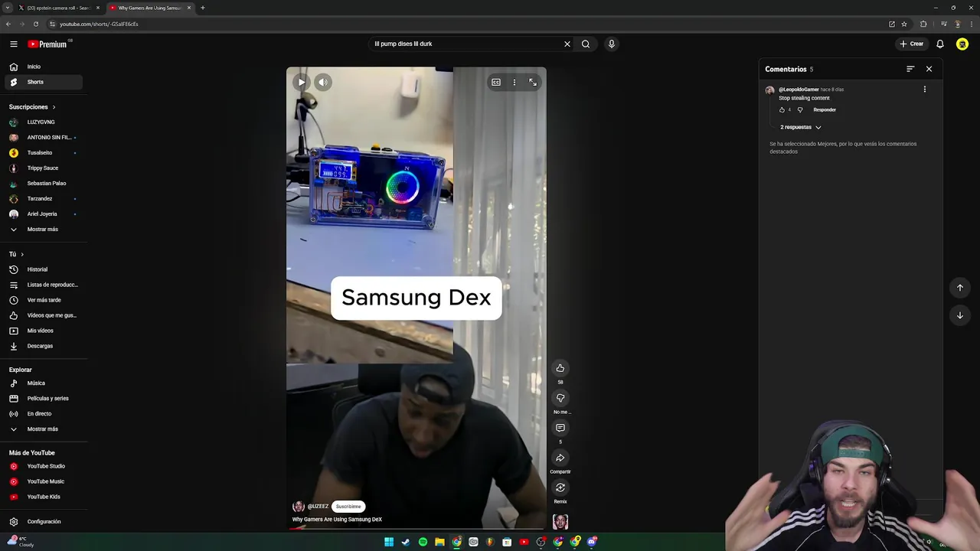This screenshot has height=551, width=980.
Task: Expand subscriptions with Mostrar más
Action: click(x=44, y=230)
